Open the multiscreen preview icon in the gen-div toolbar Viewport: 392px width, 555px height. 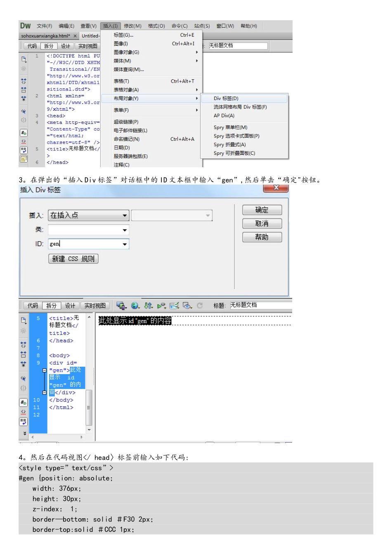click(x=121, y=306)
